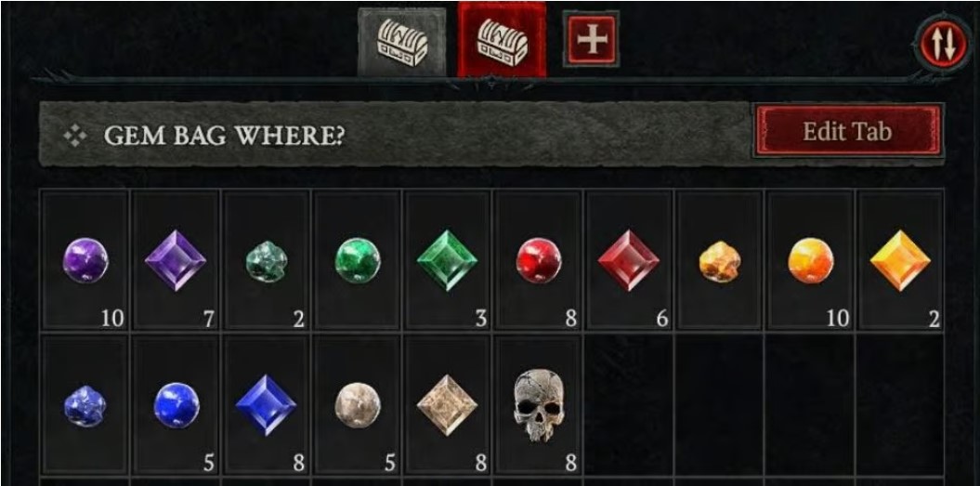This screenshot has width=980, height=486.
Task: Select the crude orange topaz chunk
Action: click(719, 260)
